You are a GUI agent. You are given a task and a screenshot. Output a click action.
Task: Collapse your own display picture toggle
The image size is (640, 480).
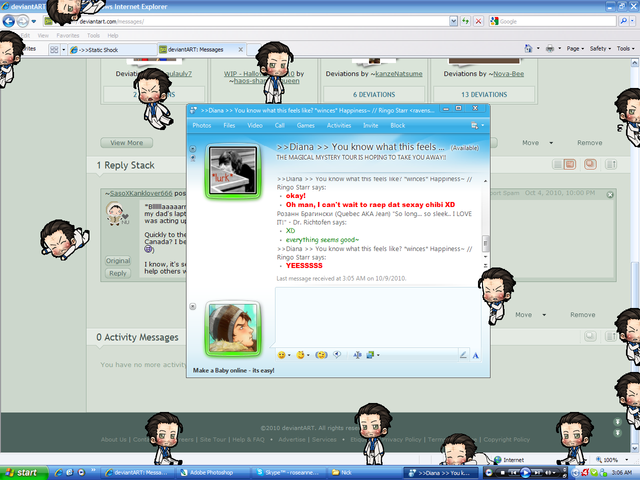coord(193,306)
